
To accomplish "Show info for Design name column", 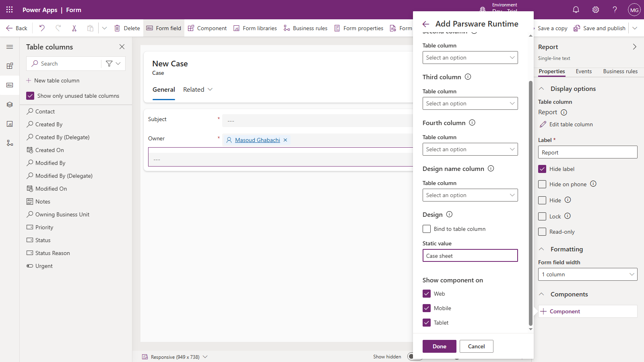I will [x=491, y=169].
